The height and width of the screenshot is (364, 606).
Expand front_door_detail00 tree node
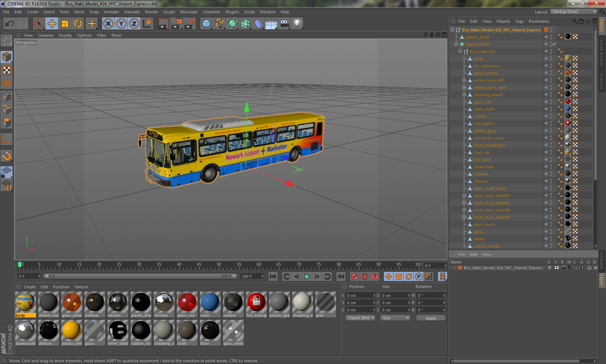pyautogui.click(x=464, y=210)
